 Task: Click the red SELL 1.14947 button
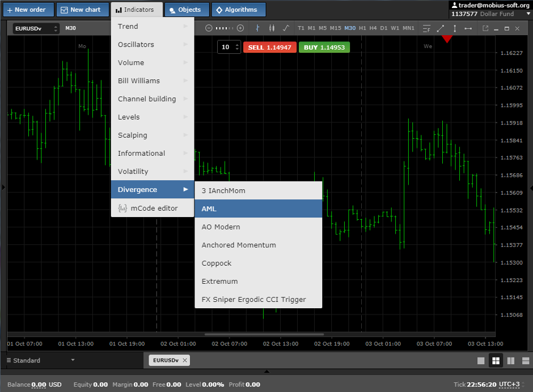[269, 47]
